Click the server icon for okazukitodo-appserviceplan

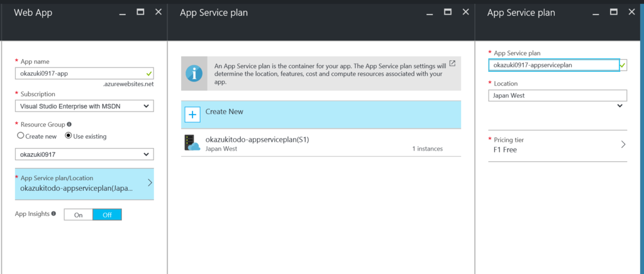pyautogui.click(x=192, y=143)
